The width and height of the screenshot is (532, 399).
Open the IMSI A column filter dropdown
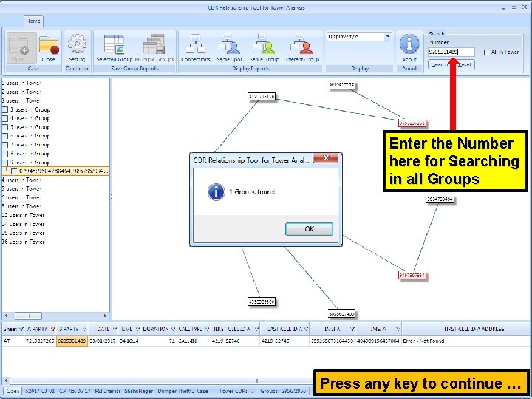tap(398, 329)
